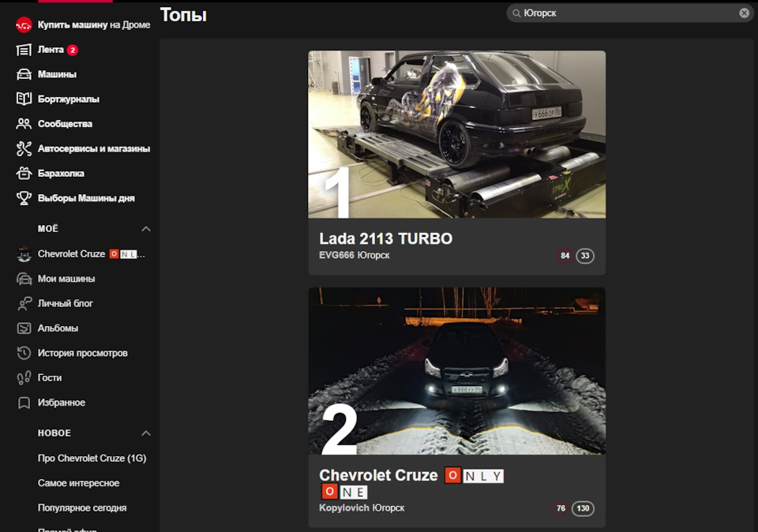Open Автосервисы и магазины section

click(94, 148)
